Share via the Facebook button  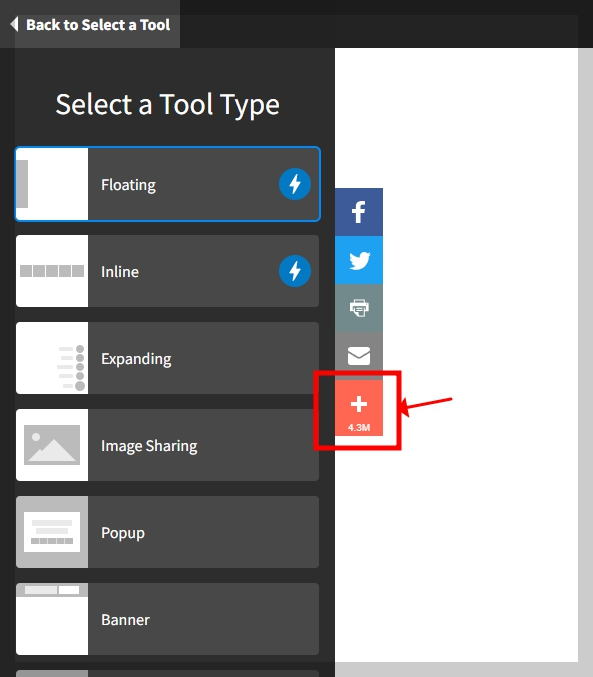coord(359,212)
